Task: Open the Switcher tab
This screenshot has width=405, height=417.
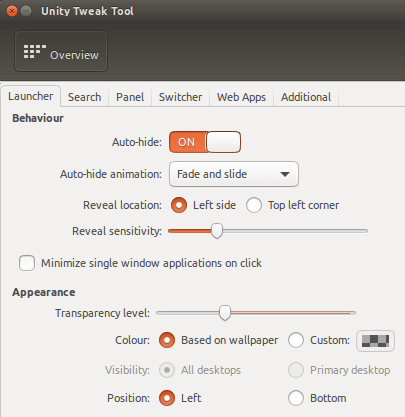Action: [x=180, y=97]
